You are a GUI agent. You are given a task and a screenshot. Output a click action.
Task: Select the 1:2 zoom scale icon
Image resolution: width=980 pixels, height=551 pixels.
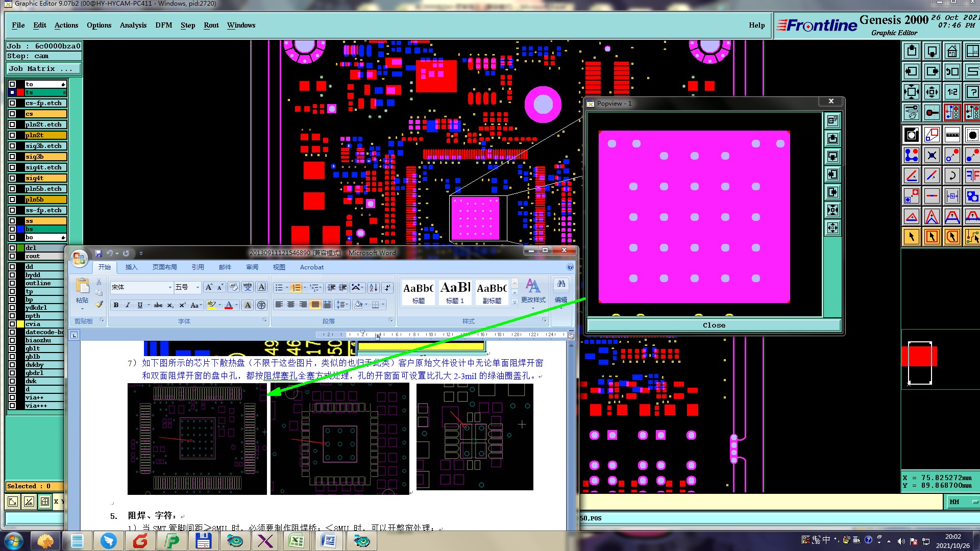952,92
